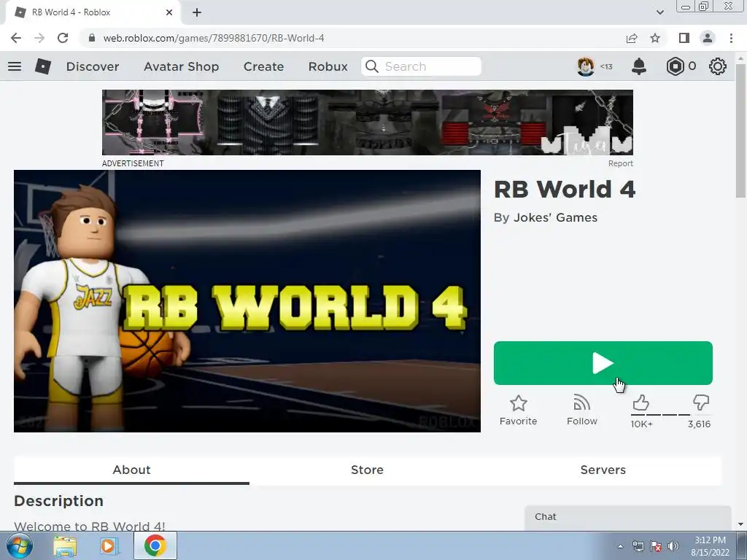Open the Chrome profile icon

[708, 38]
